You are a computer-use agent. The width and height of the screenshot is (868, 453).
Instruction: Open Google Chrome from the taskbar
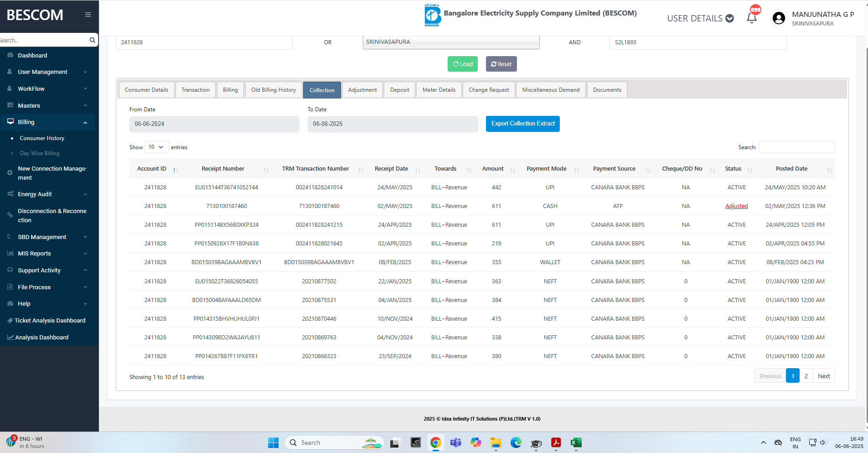click(435, 443)
